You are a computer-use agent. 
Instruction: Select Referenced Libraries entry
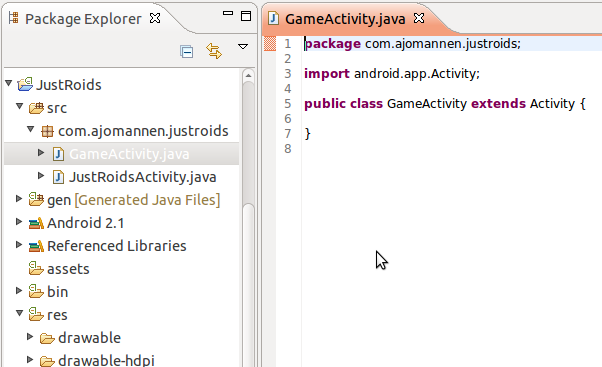point(117,246)
